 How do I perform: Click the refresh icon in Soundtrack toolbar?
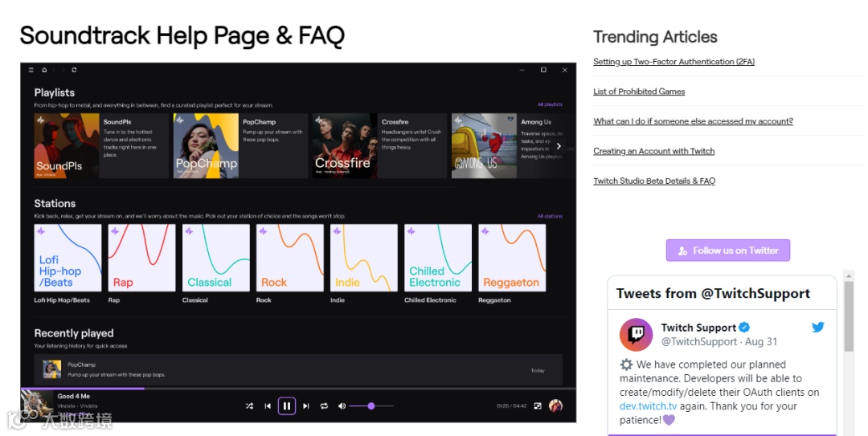[x=74, y=70]
